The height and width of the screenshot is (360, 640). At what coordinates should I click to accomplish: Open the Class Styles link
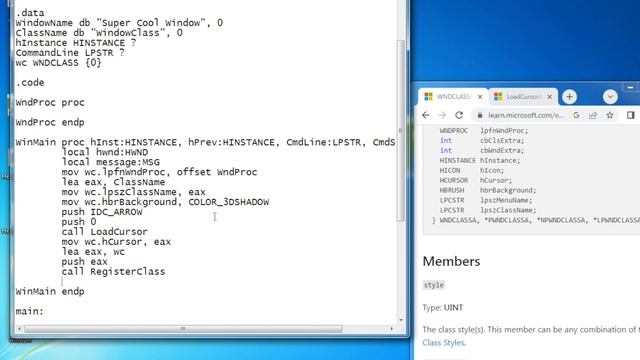click(443, 342)
